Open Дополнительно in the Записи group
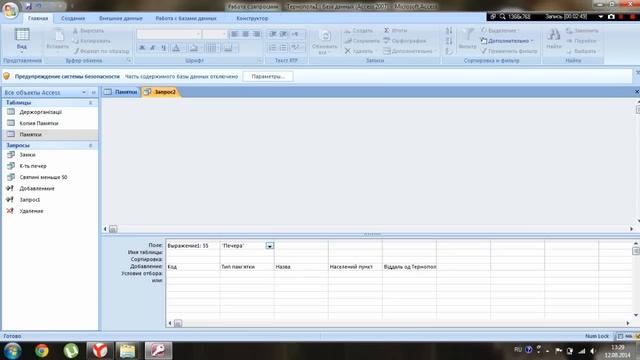This screenshot has width=640, height=360. click(x=408, y=51)
